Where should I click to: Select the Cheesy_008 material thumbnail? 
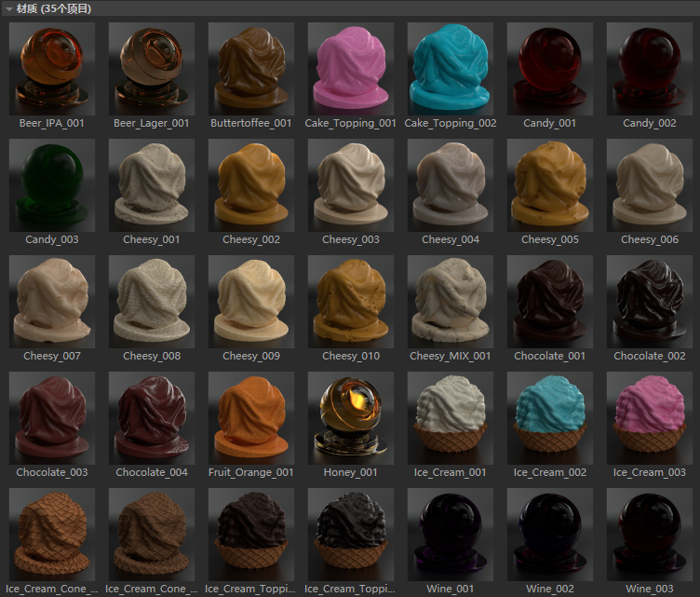152,302
